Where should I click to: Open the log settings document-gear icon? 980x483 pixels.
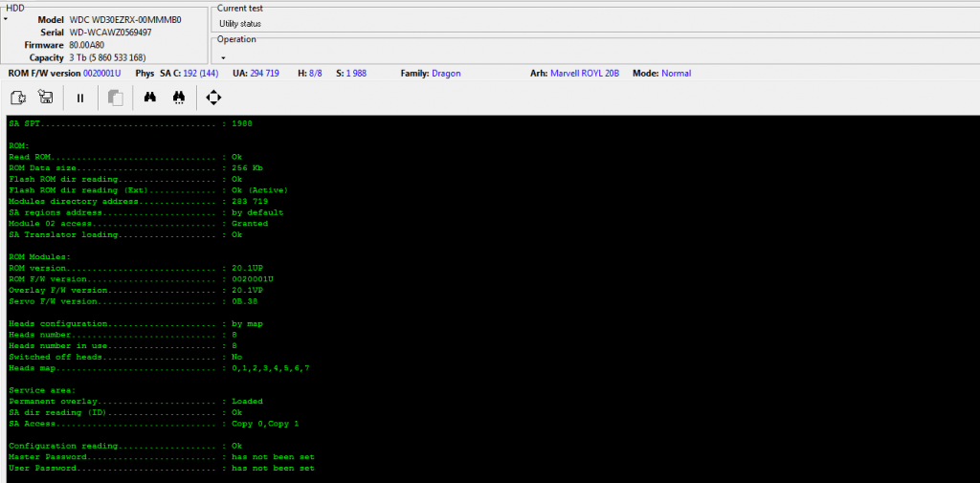pos(18,98)
